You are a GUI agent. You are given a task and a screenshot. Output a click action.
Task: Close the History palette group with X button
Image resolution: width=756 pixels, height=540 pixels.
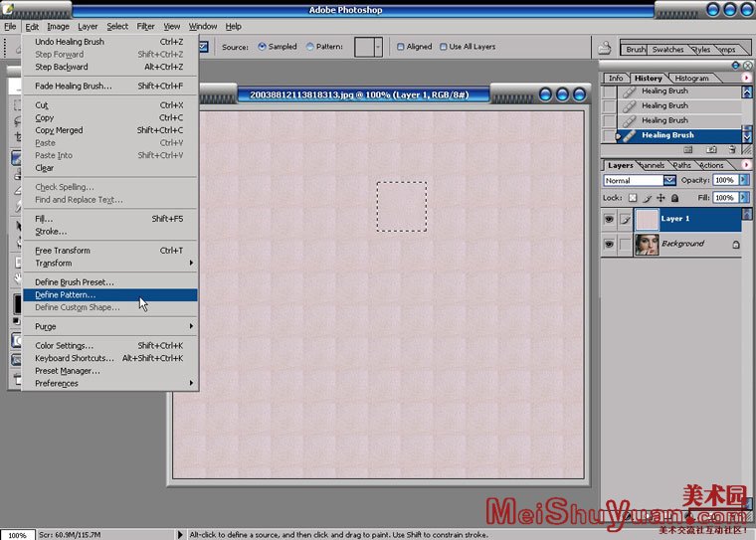pos(747,65)
